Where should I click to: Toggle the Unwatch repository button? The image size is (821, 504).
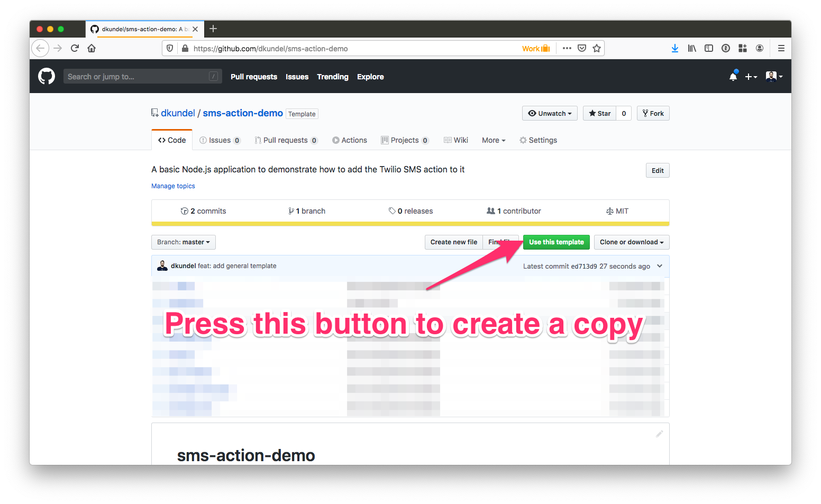(x=550, y=113)
